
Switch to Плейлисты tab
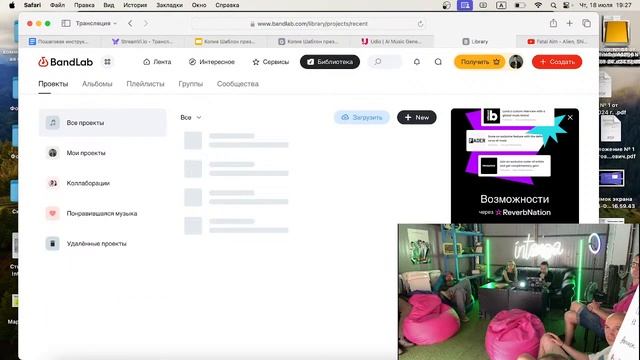pos(145,84)
